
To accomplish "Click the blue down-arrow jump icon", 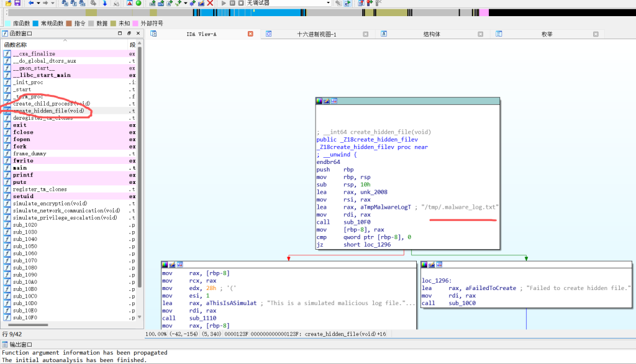I will [x=104, y=3].
